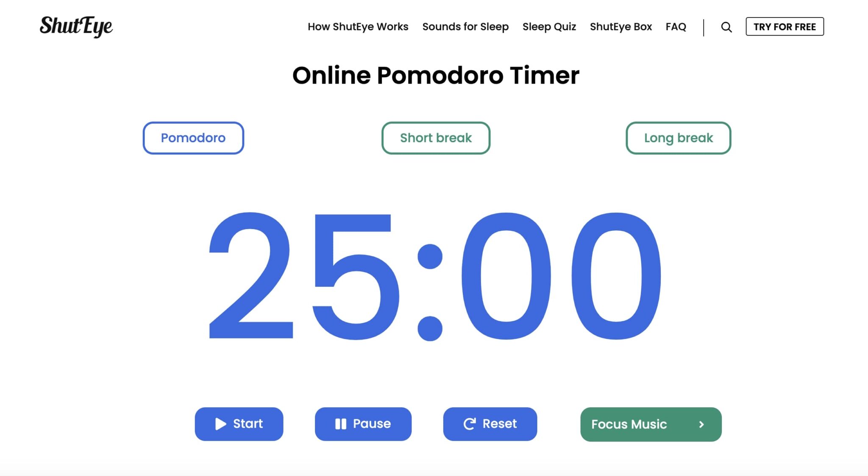Open the Focus Music panel
This screenshot has height=476, width=868.
651,424
